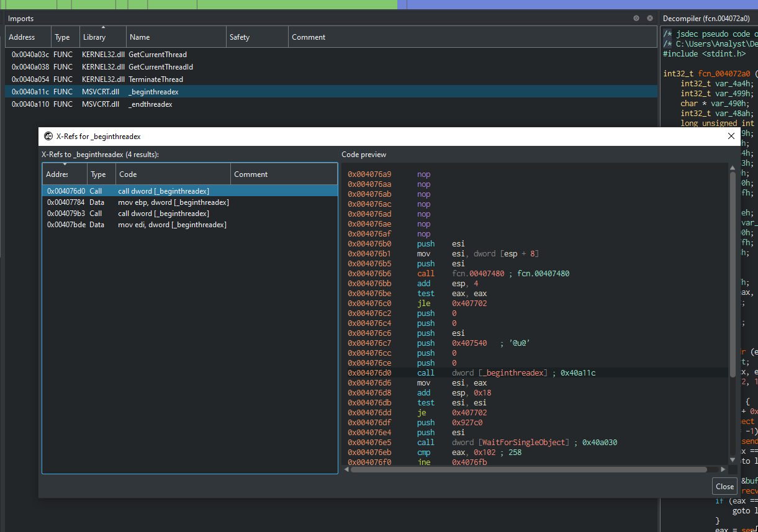The image size is (758, 532).
Task: Select xref row at 0x004076d0
Action: (x=190, y=191)
